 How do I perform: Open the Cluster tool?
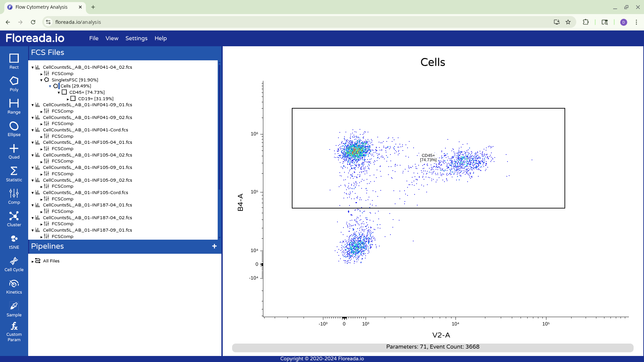14,219
